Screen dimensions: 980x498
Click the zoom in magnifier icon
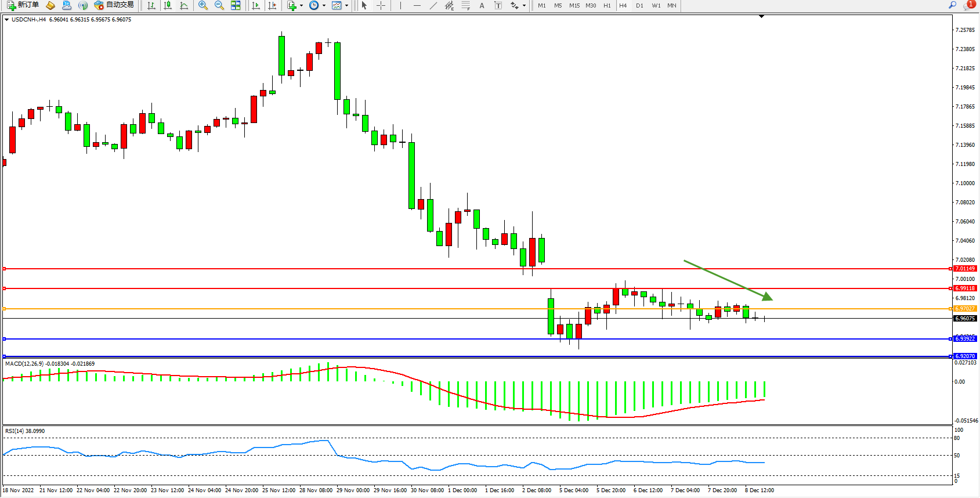[203, 5]
